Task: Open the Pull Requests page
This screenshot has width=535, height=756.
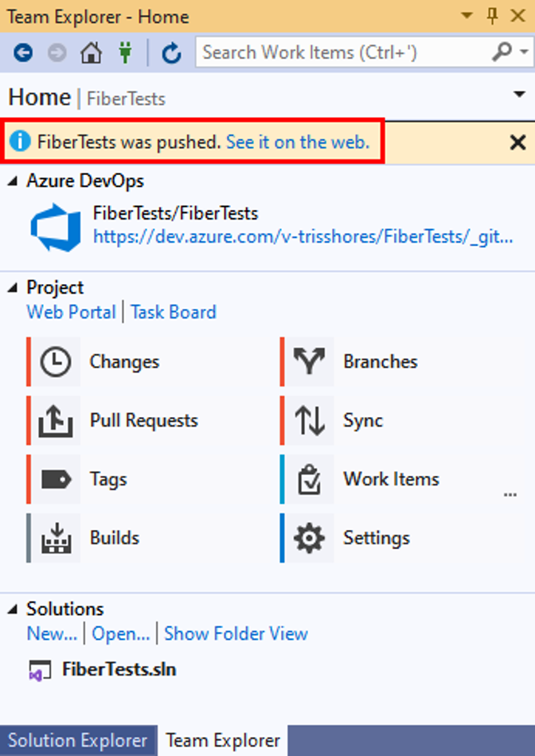Action: click(x=143, y=421)
